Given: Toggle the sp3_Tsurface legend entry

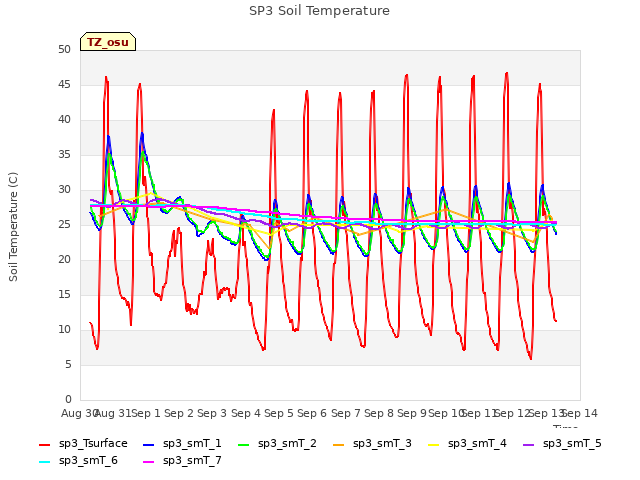Looking at the screenshot, I should point(83,444).
